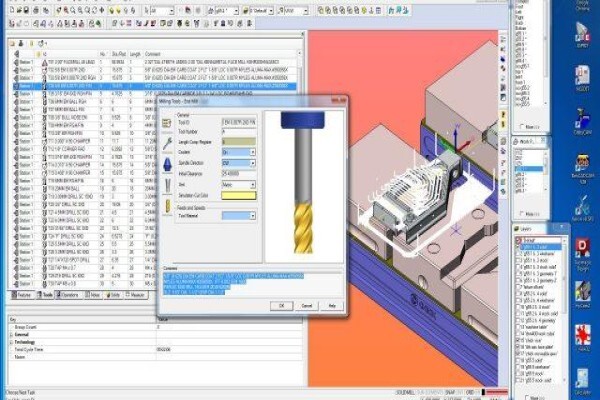Open the General tool settings icon
Screen dimensions: 600x400
[x=167, y=123]
